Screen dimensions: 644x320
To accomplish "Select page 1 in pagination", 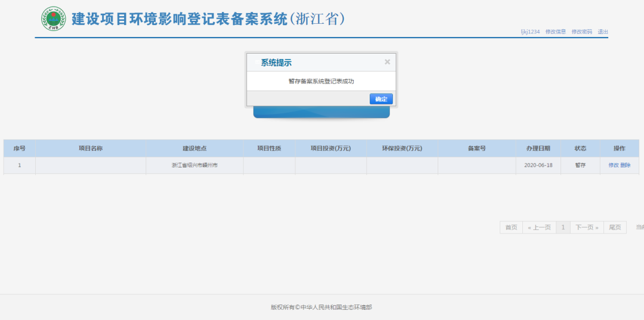I will 563,228.
